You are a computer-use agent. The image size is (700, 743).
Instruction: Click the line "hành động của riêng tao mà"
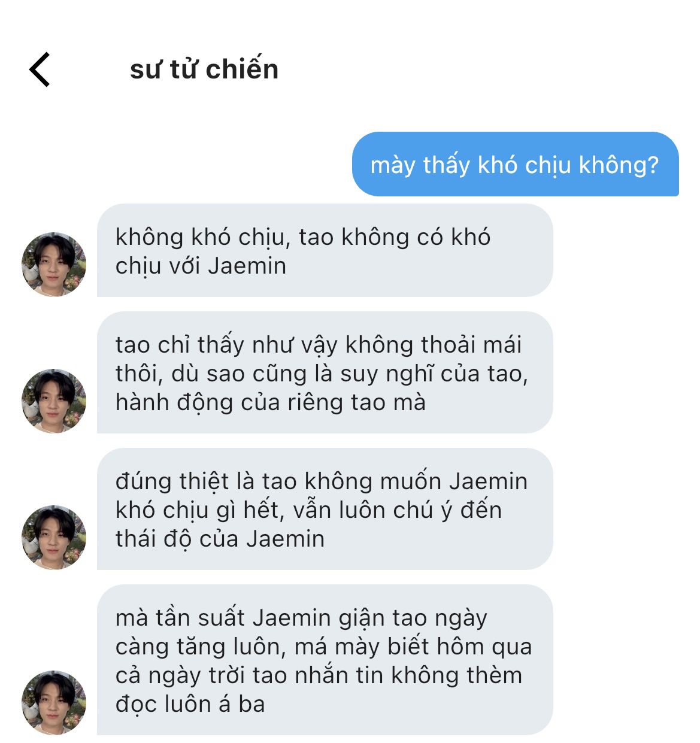click(271, 402)
